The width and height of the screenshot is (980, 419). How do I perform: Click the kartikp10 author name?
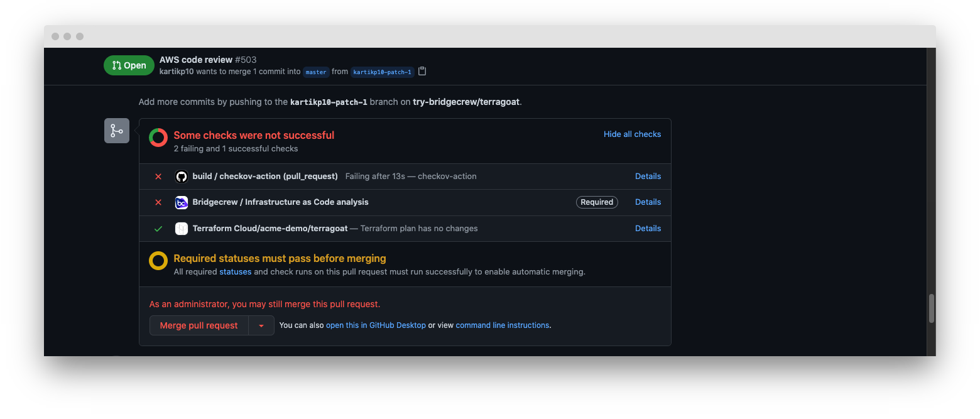177,72
